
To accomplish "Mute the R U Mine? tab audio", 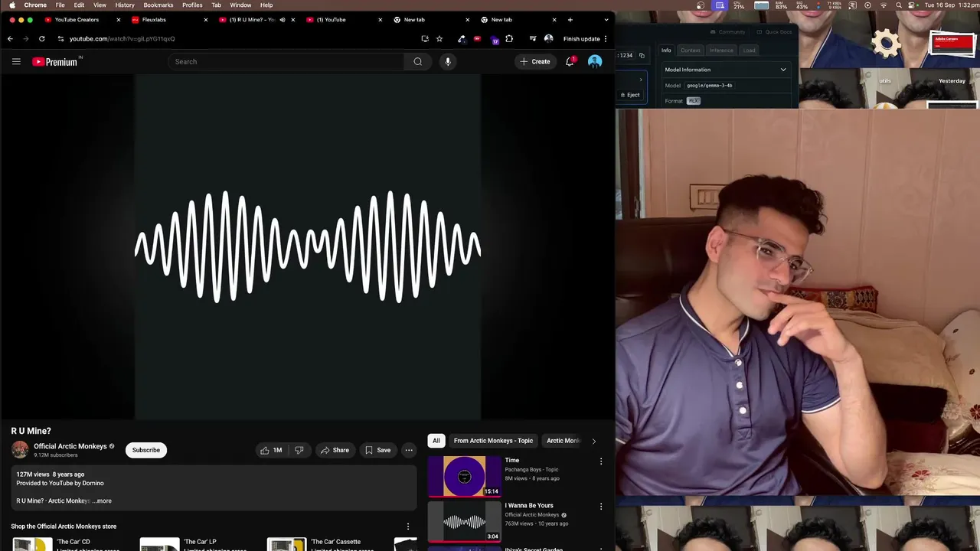I will click(283, 20).
